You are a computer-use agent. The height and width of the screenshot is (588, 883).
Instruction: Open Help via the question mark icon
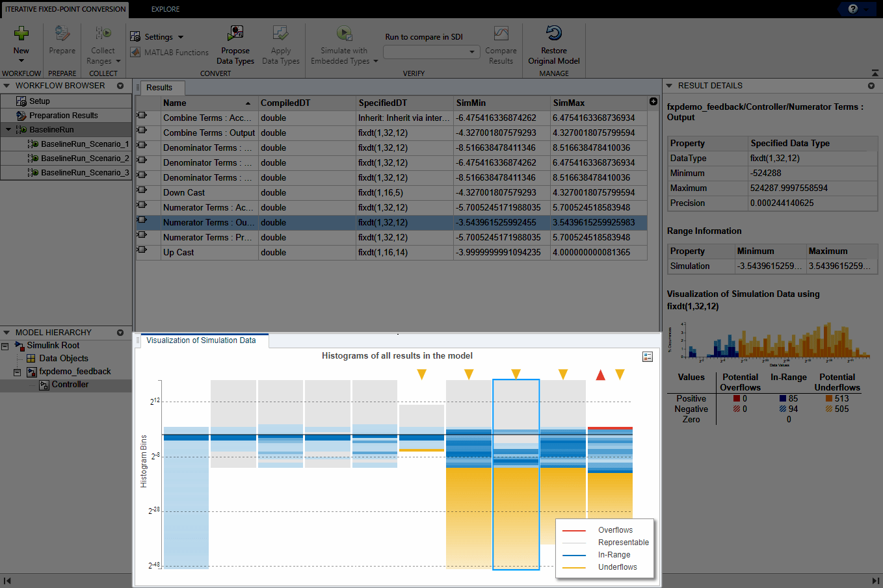854,9
